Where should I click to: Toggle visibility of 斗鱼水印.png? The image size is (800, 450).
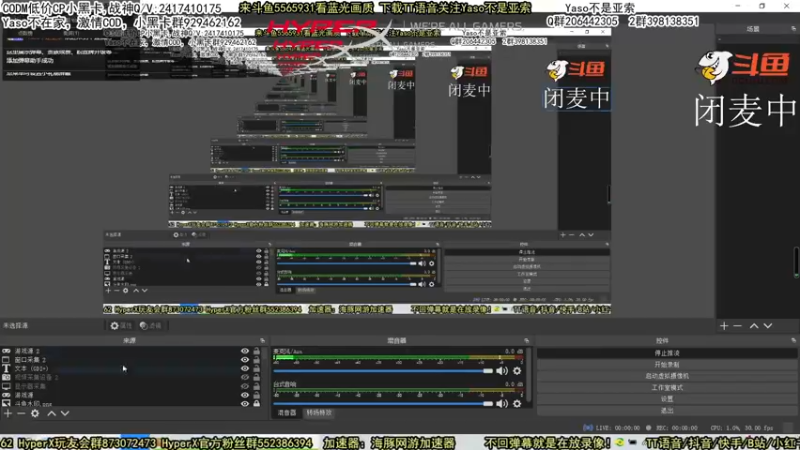coord(245,404)
